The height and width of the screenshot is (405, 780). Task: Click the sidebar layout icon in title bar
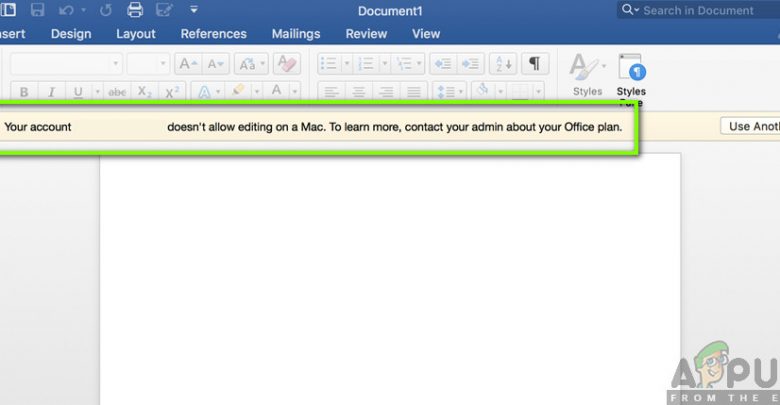[8, 9]
